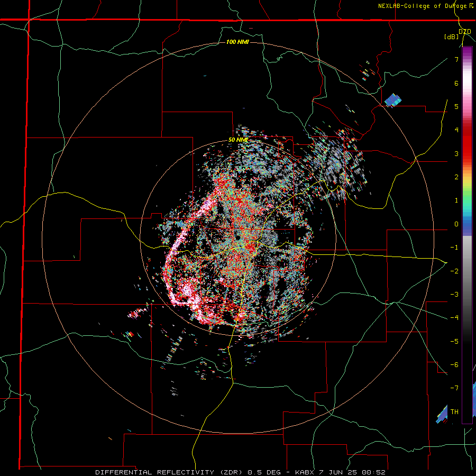Screen dimensions: 476x476
Task: Click the 50 NMI range ring label
Action: click(x=238, y=140)
